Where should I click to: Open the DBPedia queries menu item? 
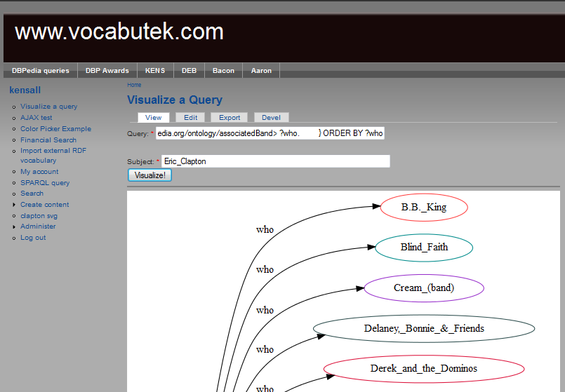[x=41, y=71]
